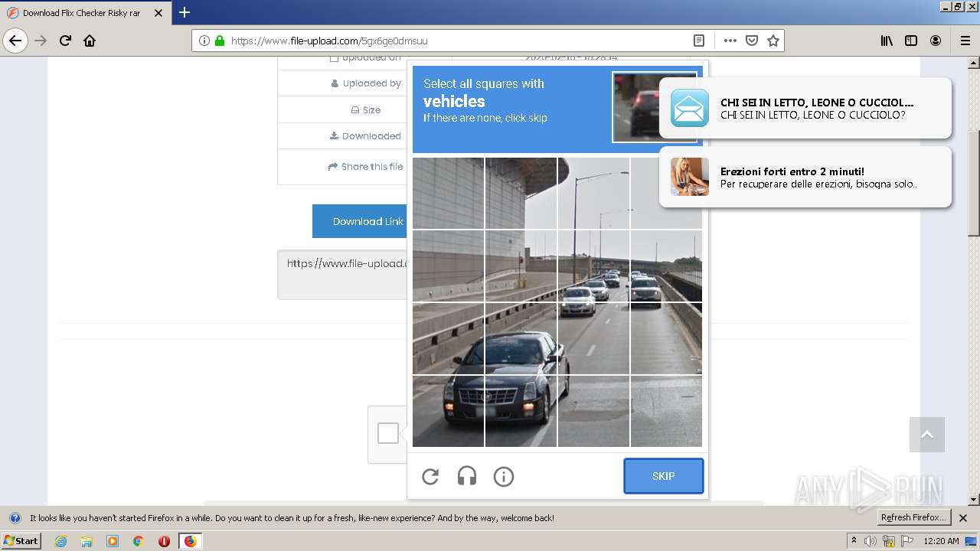The image size is (980, 551).
Task: Select the Download Flix Checker Risky rar tab
Action: [x=86, y=13]
